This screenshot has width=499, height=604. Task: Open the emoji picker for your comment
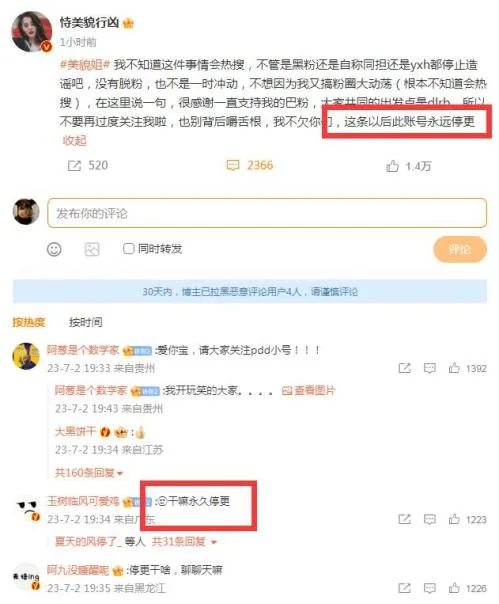(54, 249)
